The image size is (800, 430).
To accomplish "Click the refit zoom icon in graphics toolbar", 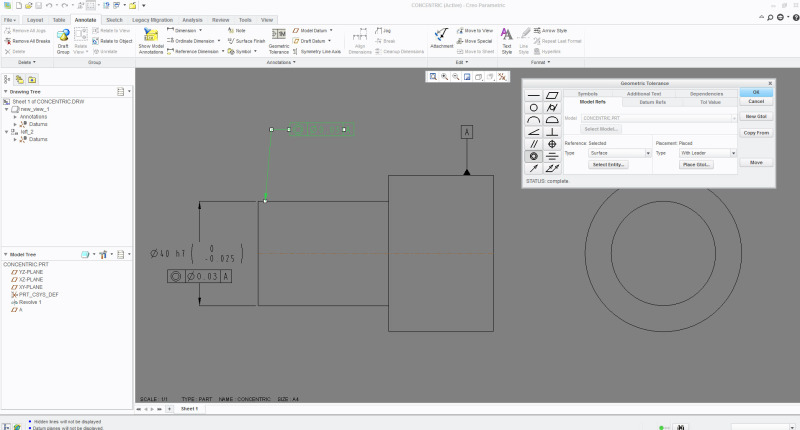I will click(x=433, y=77).
